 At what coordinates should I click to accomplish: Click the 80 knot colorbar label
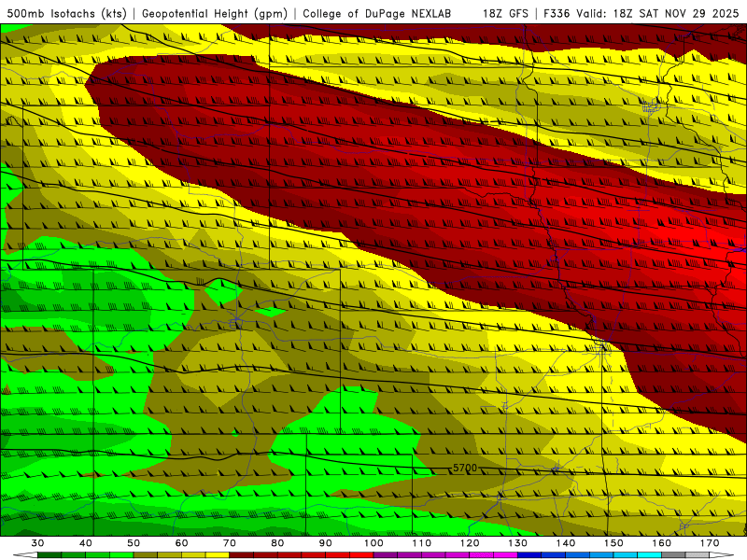[277, 543]
